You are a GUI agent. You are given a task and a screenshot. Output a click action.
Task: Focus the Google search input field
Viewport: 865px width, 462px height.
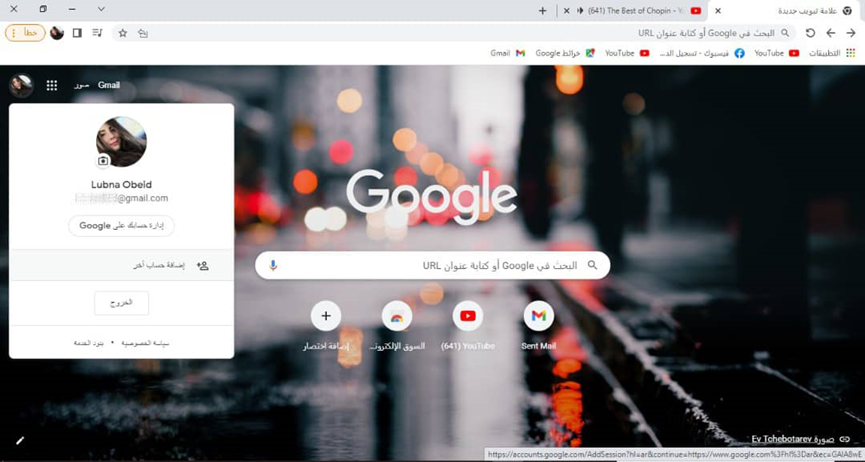coord(432,265)
